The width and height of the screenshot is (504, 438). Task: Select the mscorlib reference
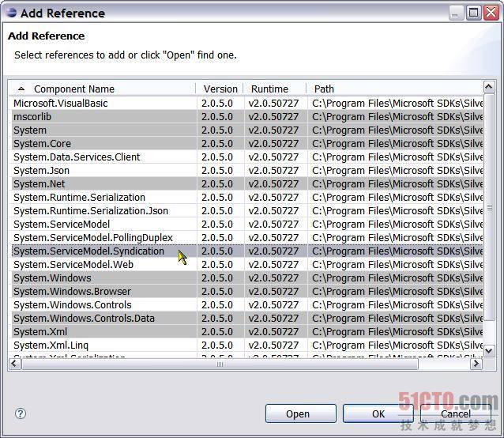[246, 117]
